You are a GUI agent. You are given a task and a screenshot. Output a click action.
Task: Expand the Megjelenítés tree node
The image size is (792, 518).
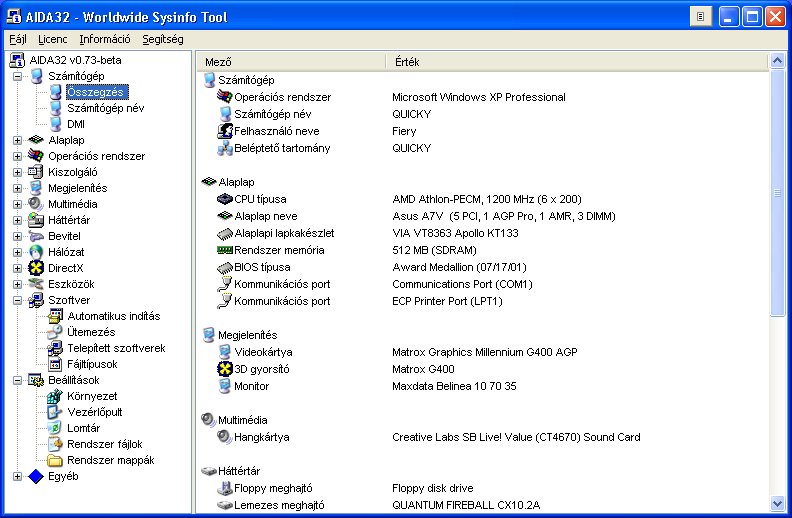18,188
